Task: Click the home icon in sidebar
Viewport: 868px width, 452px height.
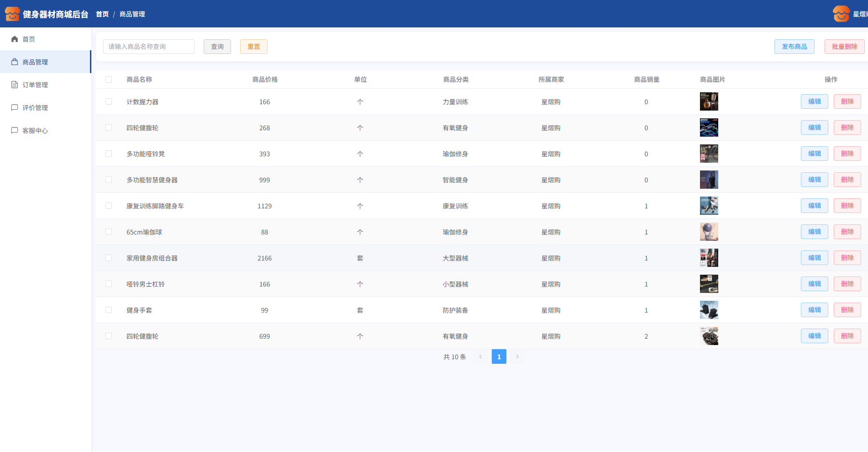Action: click(x=15, y=39)
